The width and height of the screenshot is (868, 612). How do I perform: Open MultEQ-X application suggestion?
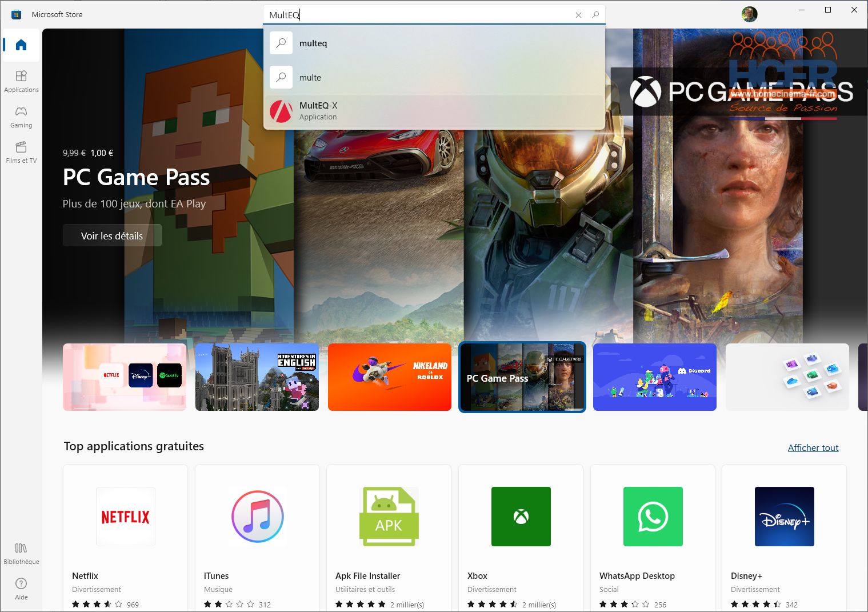[434, 111]
